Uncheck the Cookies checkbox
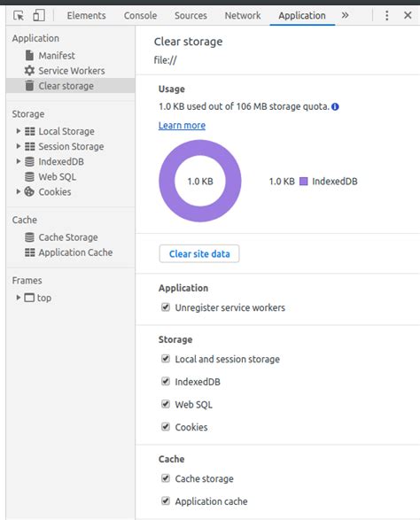The width and height of the screenshot is (420, 520). point(166,426)
